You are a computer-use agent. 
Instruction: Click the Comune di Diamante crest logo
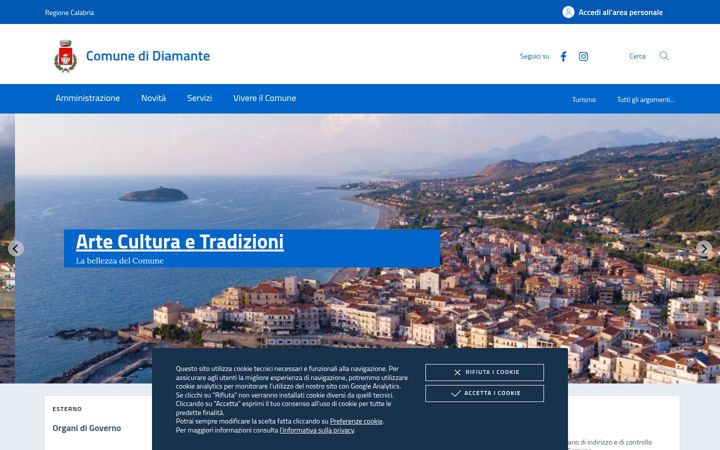[65, 56]
